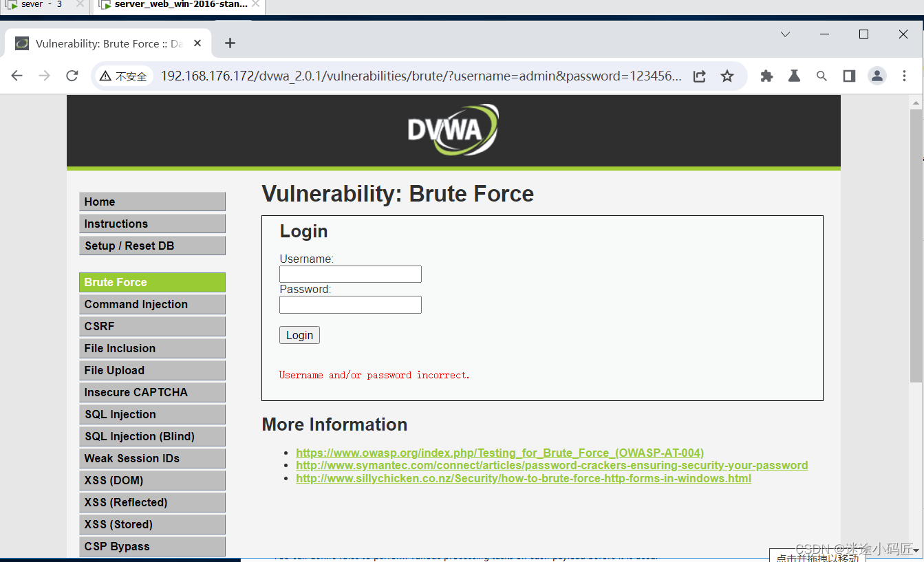The image size is (924, 562).
Task: Click the 'Username and/or password incorrect.' message
Action: 374,375
